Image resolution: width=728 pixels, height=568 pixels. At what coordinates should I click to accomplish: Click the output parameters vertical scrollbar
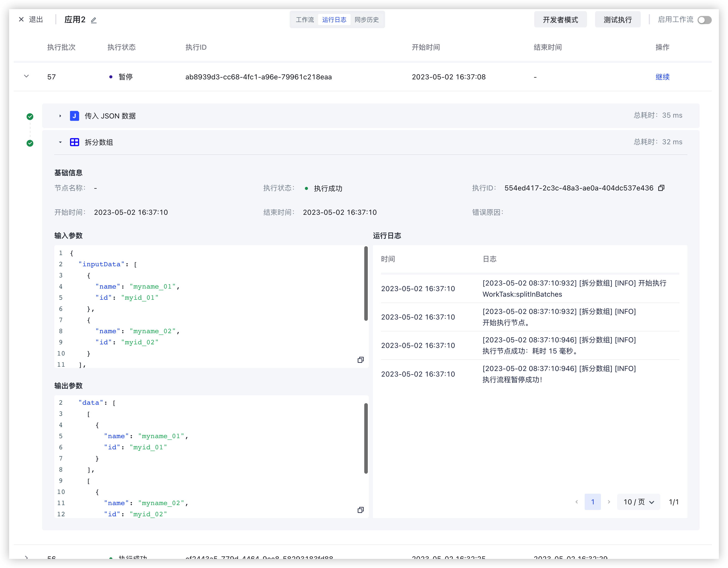point(366,438)
